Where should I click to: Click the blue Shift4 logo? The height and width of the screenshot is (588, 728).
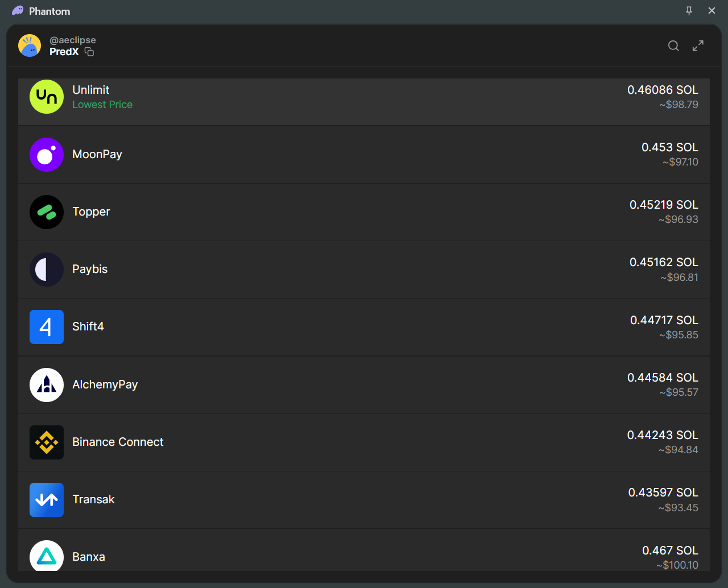tap(47, 327)
